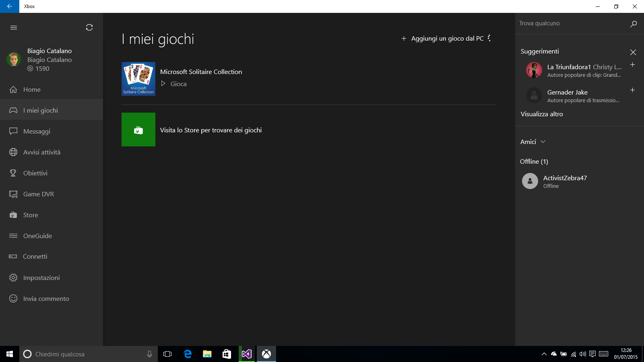Open Connetti section
This screenshot has height=362, width=644.
point(52,257)
